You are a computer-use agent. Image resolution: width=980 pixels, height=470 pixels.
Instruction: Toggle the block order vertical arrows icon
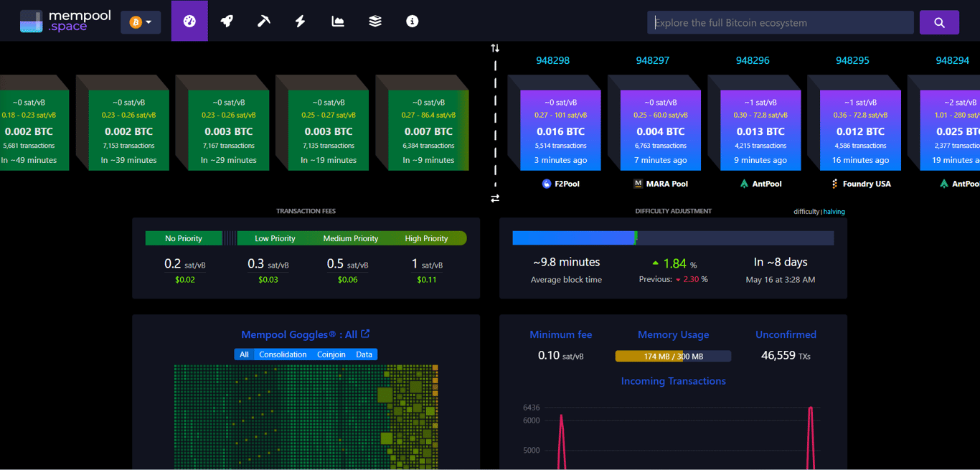point(495,48)
